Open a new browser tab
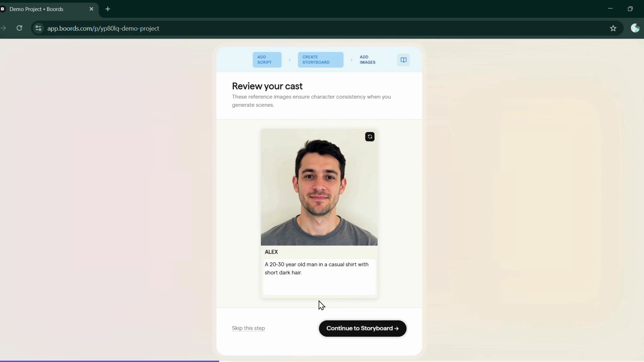The width and height of the screenshot is (644, 362). click(x=108, y=9)
